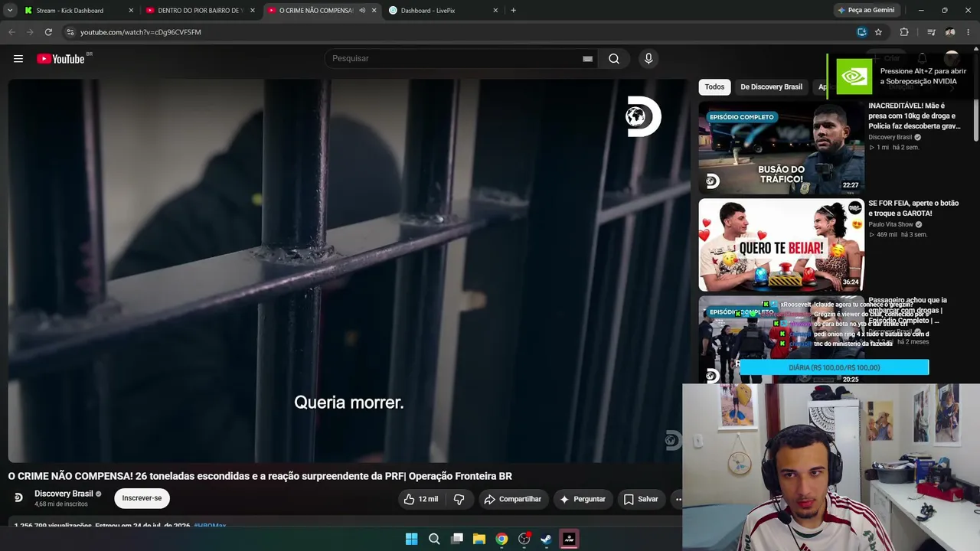
Task: Open the YouTube guide hamburger menu
Action: click(18, 59)
